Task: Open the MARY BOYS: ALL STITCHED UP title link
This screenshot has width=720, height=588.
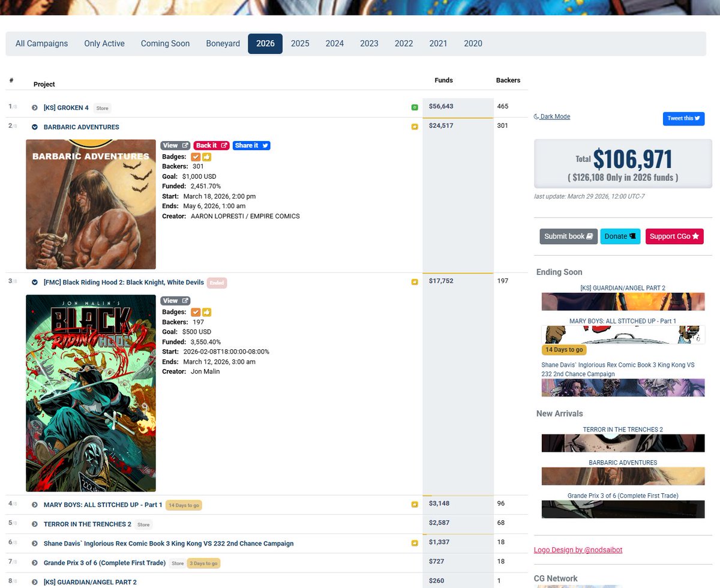Action: (103, 505)
